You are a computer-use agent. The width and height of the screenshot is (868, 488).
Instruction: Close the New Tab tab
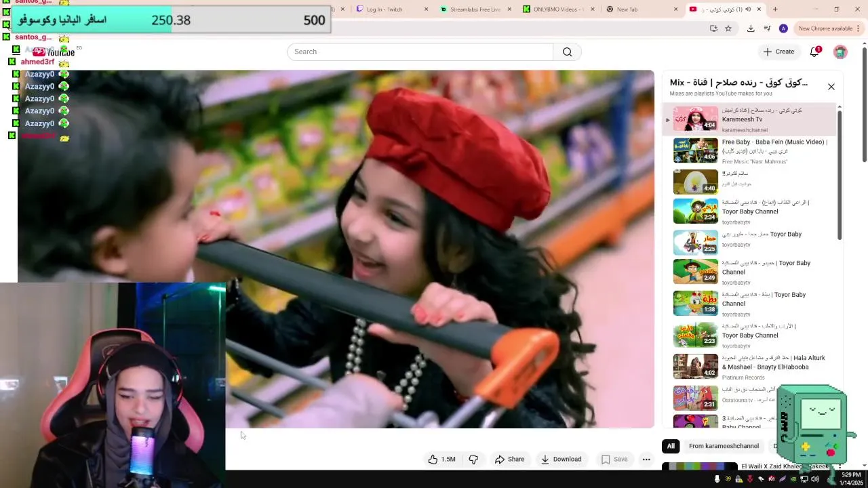[x=676, y=9]
